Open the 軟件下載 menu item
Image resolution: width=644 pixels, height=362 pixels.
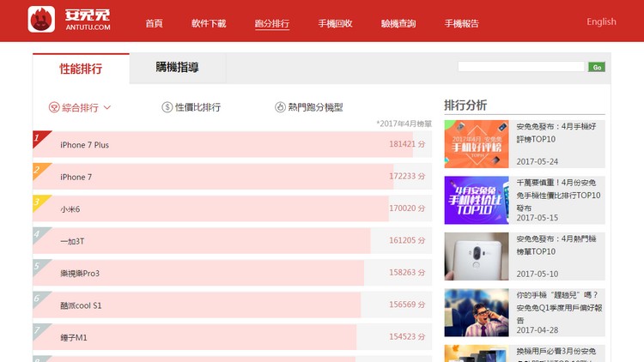[x=209, y=23]
